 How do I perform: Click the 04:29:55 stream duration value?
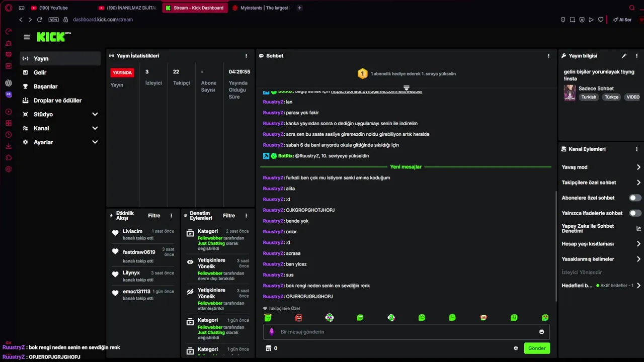click(239, 72)
